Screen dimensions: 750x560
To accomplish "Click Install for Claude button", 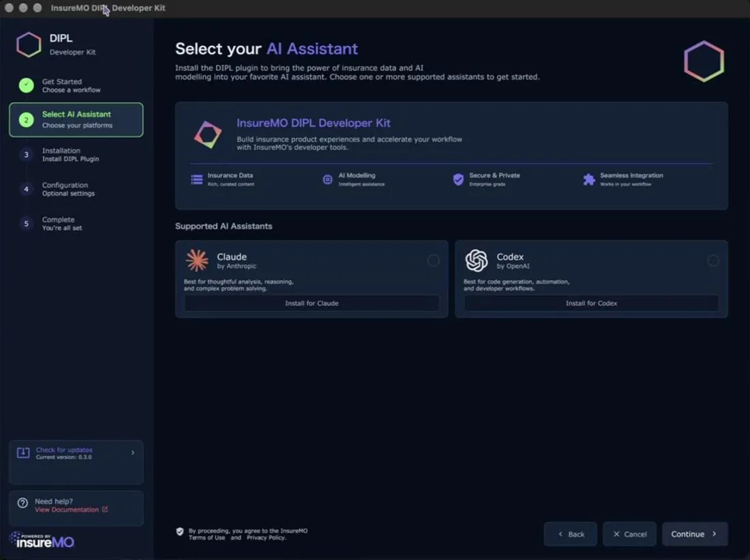I will click(x=312, y=303).
